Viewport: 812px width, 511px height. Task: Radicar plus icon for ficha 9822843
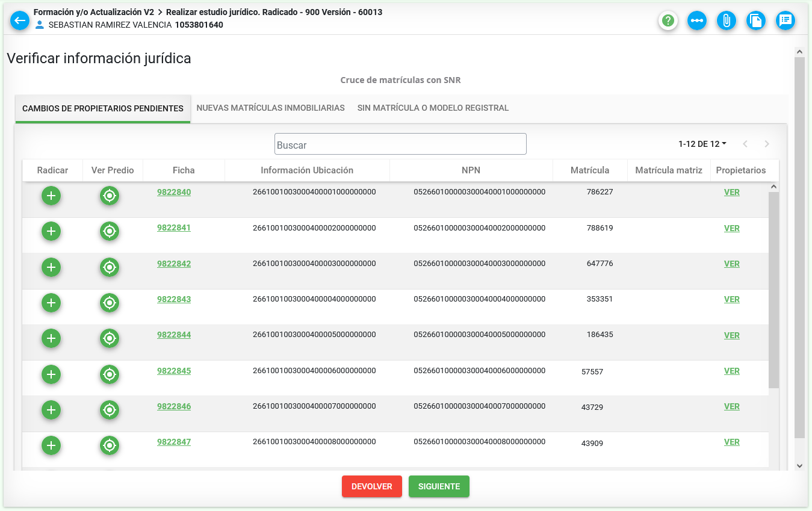point(51,303)
